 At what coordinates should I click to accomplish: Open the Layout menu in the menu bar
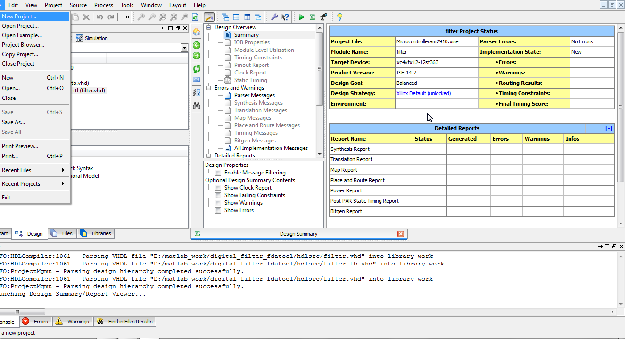(178, 5)
